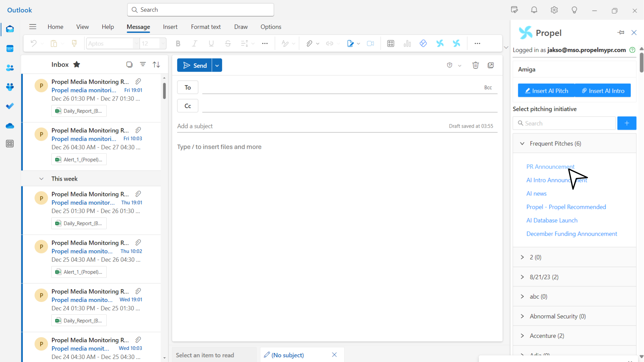Insert AI Pitch from Propel panel
This screenshot has width=644, height=362.
pos(546,91)
